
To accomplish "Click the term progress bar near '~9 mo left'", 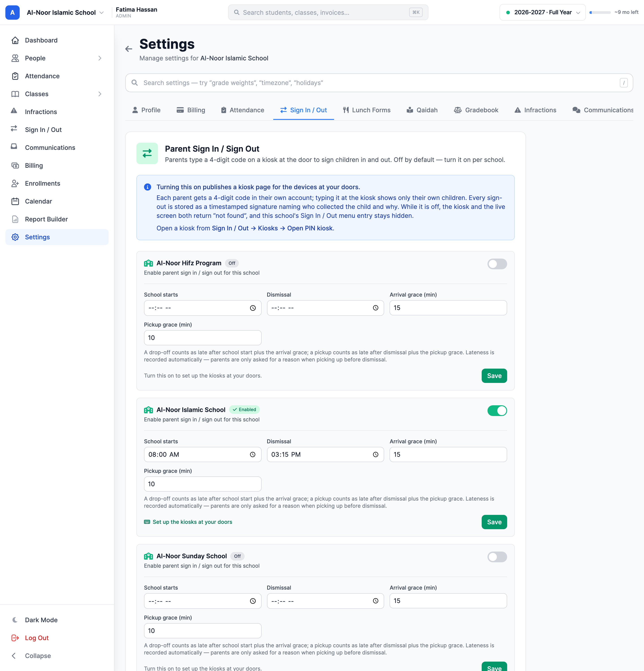I will (x=600, y=12).
